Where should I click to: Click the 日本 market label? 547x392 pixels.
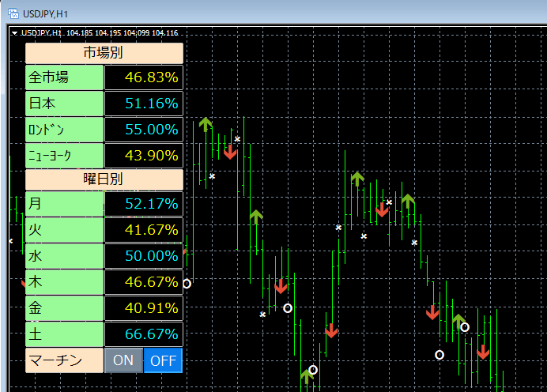(x=64, y=104)
